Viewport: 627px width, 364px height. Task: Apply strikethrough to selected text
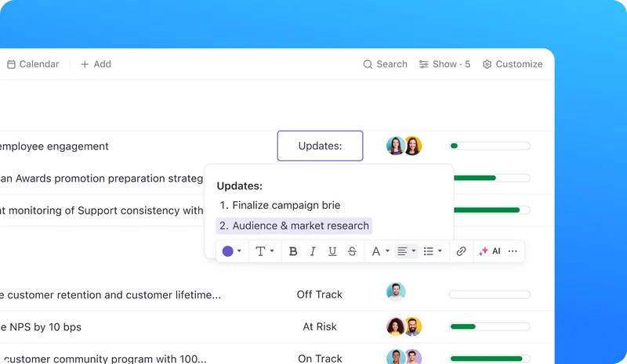click(352, 251)
